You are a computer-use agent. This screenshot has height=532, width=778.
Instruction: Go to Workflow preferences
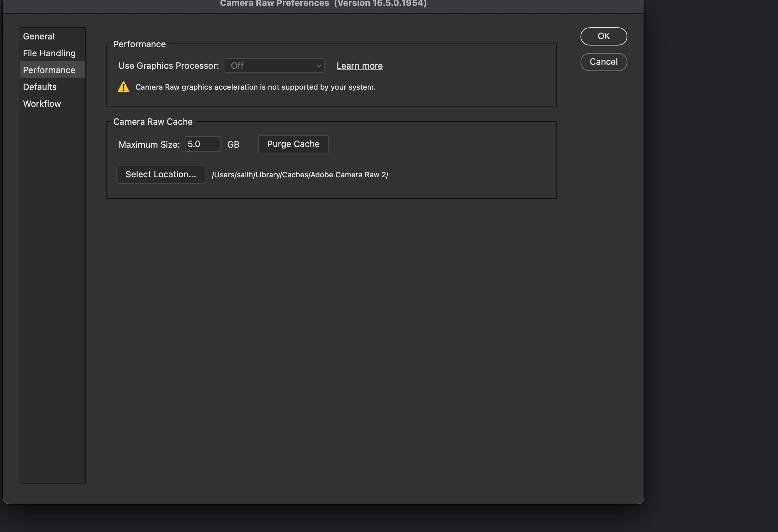coord(42,104)
